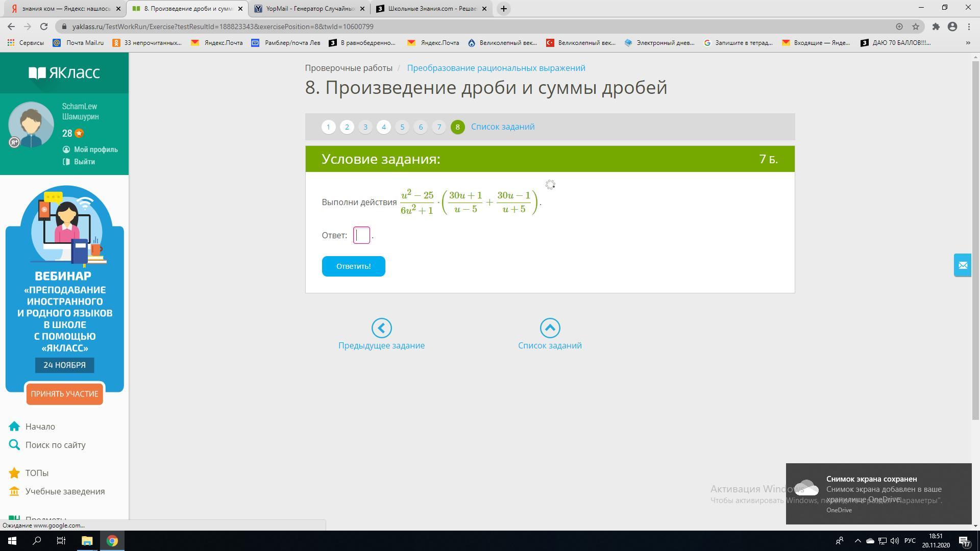Viewport: 980px width, 551px height.
Task: Click the task list up-arrow icon
Action: tap(550, 328)
